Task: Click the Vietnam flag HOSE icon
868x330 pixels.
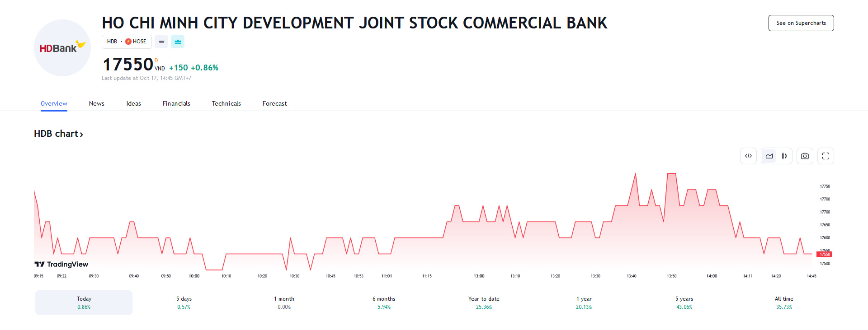Action: point(128,42)
